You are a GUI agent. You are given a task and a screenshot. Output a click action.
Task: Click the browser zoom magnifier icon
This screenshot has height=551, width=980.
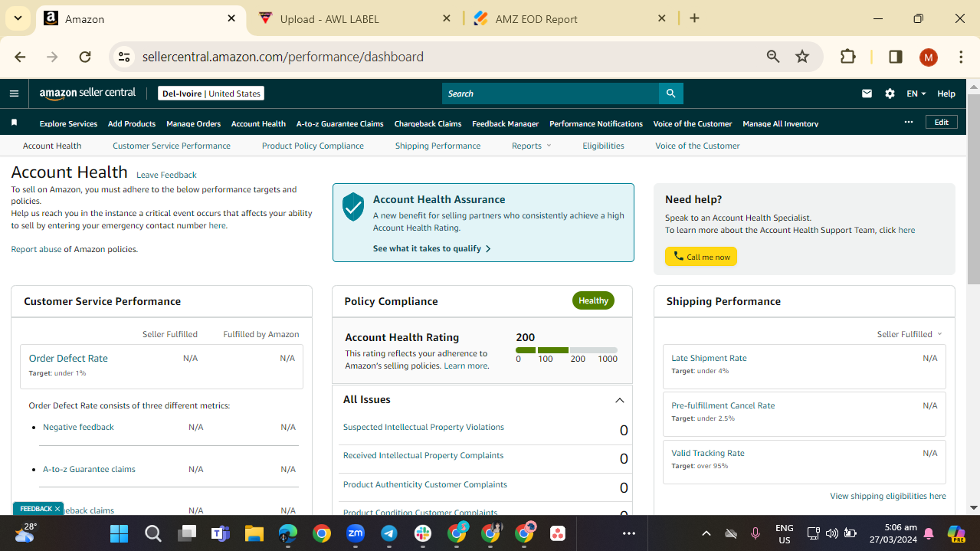pyautogui.click(x=773, y=57)
